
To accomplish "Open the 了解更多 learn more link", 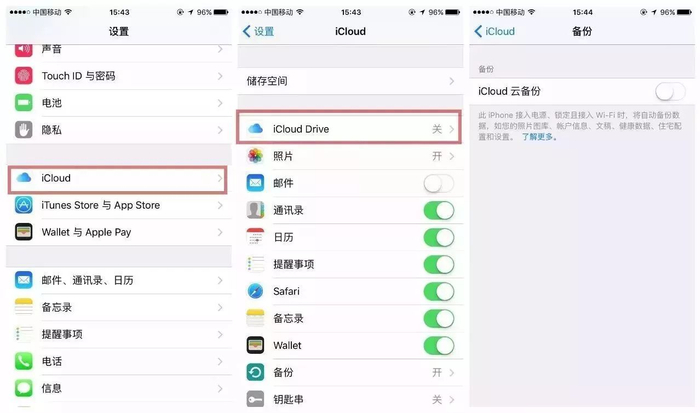I will (539, 137).
